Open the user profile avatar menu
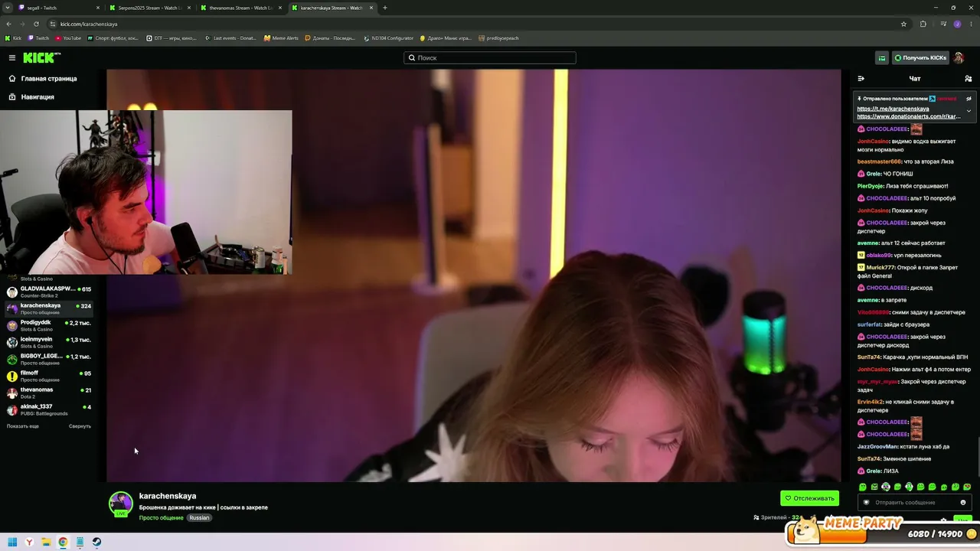 [x=959, y=58]
